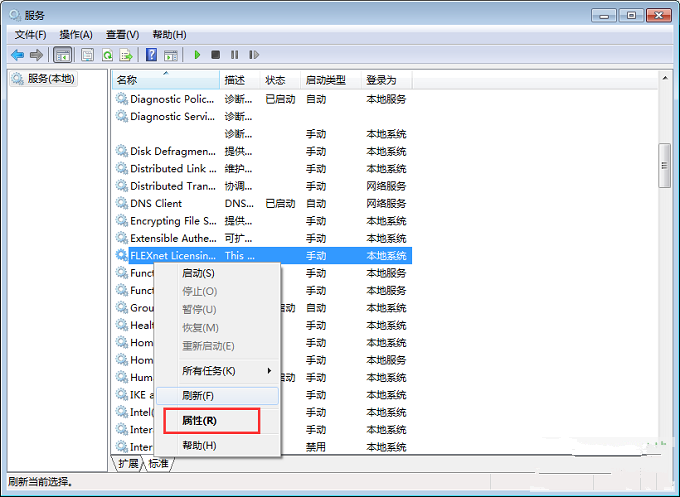Click gear icon of Disk Defragmenter row
Viewport: 680px width, 497px height.
pyautogui.click(x=121, y=151)
